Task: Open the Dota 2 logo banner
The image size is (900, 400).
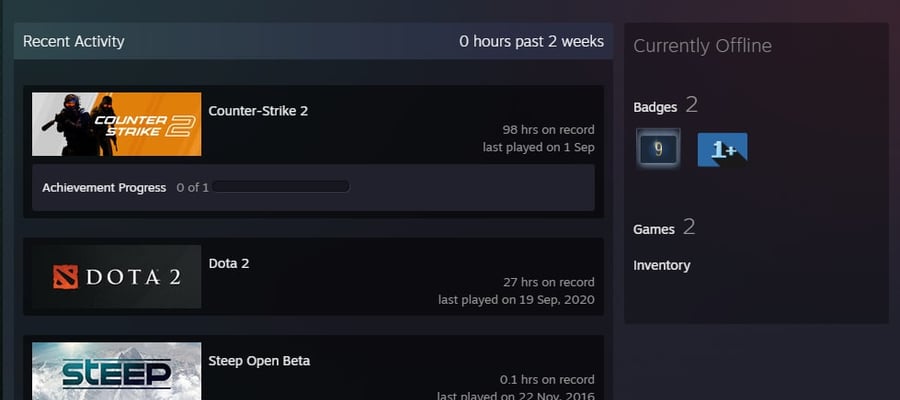Action: [x=117, y=277]
